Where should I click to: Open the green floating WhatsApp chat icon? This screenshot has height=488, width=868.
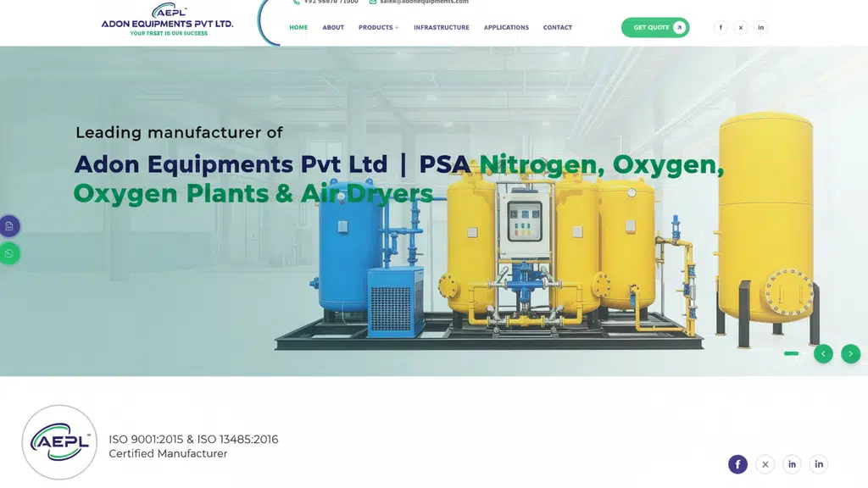point(9,253)
